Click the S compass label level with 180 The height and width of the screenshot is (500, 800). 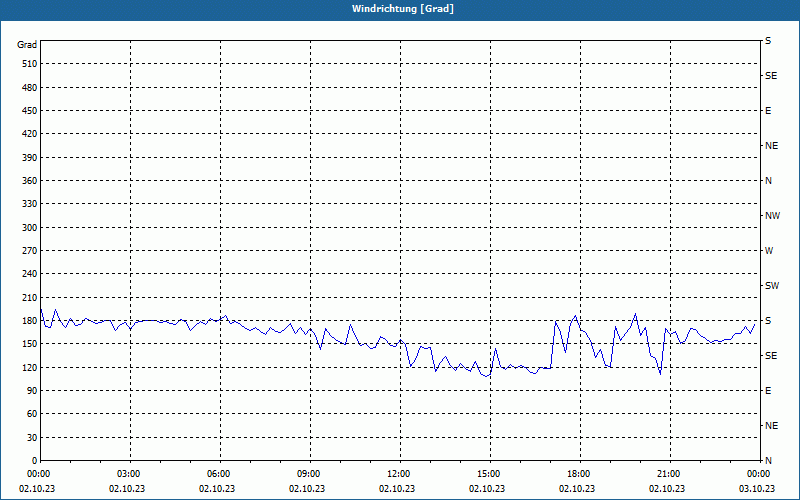pos(768,321)
